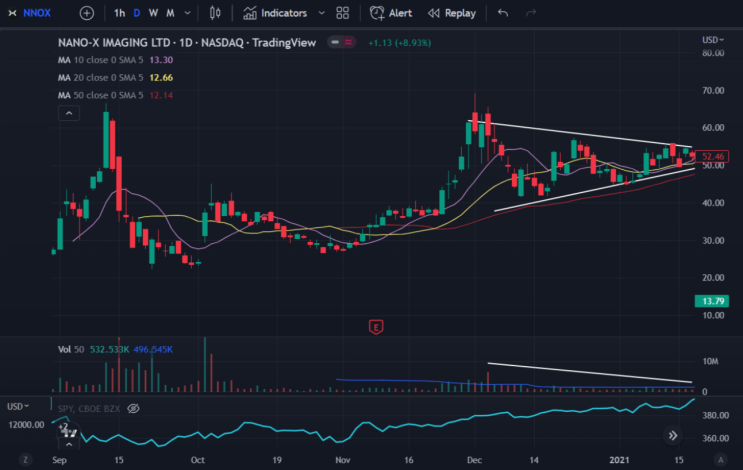The image size is (743, 470).
Task: Toggle the pink wavy-lines pill next to title
Action: 348,43
